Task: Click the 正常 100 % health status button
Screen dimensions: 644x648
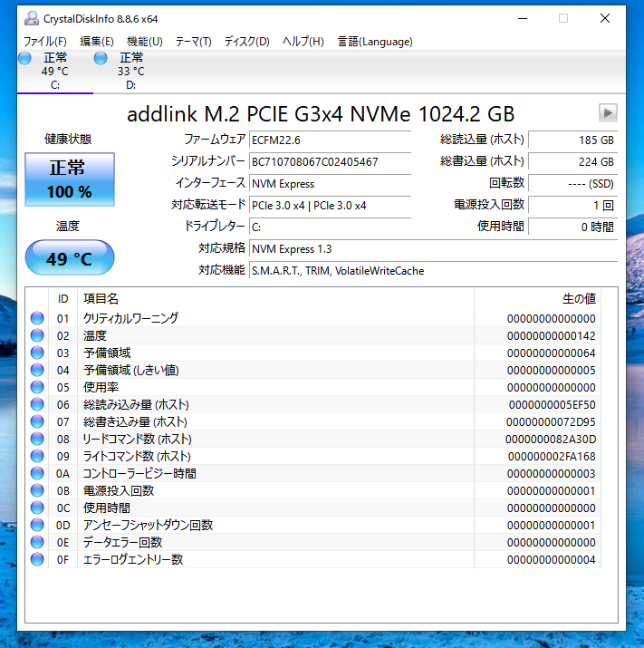Action: [70, 179]
